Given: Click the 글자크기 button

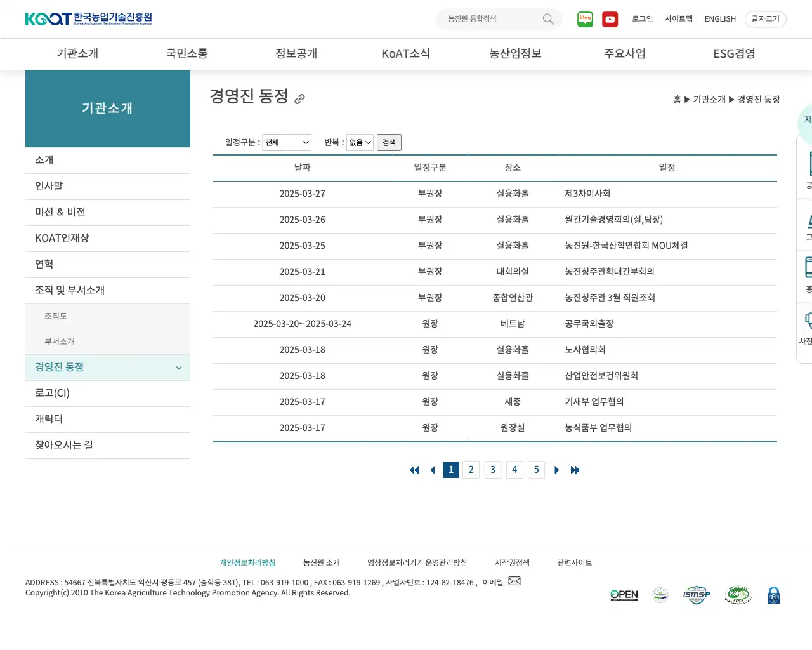Looking at the screenshot, I should pos(766,19).
